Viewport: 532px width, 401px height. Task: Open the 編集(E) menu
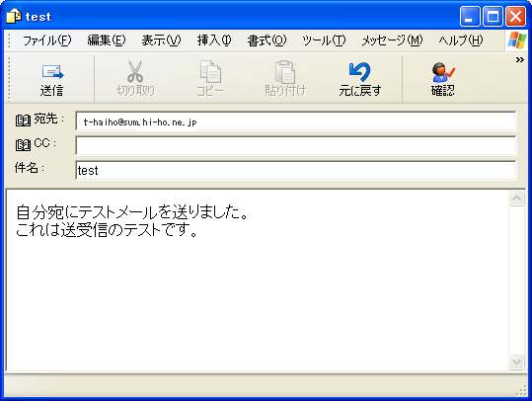coord(107,40)
